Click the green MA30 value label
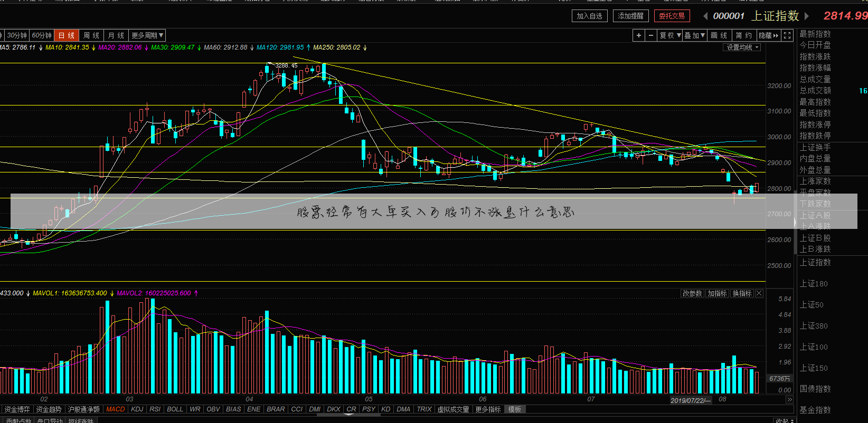Image resolution: width=868 pixels, height=423 pixels. tap(173, 47)
